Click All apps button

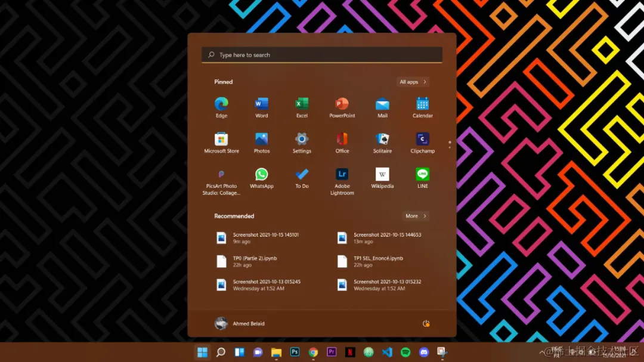(x=413, y=82)
